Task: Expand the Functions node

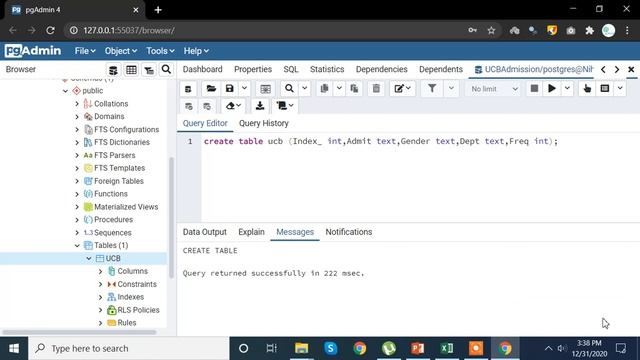Action: pyautogui.click(x=77, y=194)
